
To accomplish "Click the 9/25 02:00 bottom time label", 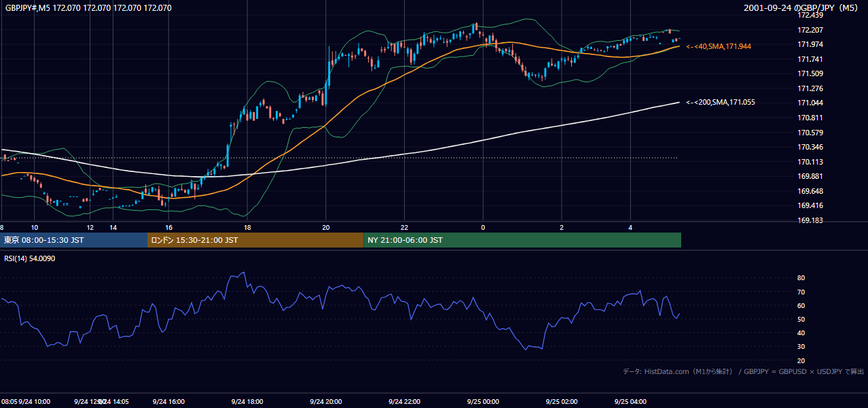I will tap(562, 402).
